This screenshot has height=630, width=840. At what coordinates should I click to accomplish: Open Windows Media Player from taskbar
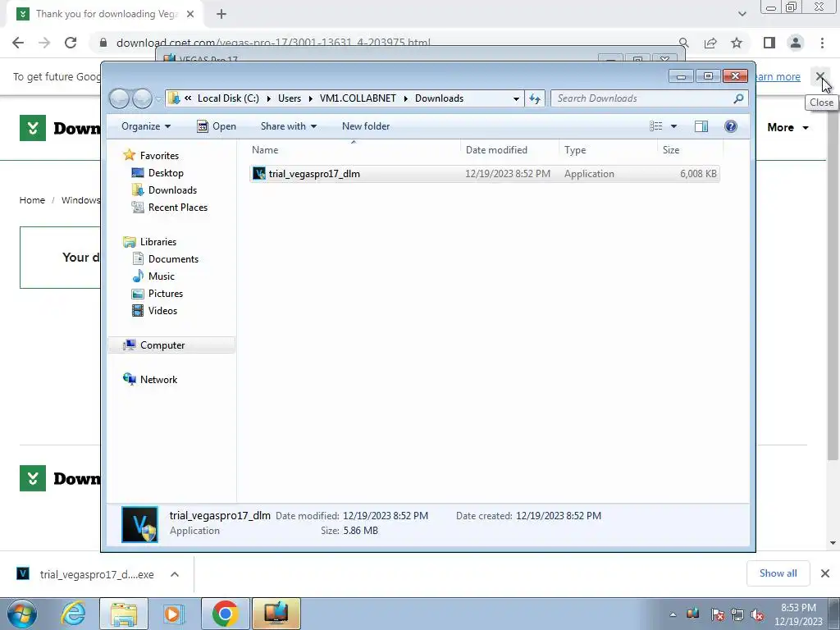173,614
